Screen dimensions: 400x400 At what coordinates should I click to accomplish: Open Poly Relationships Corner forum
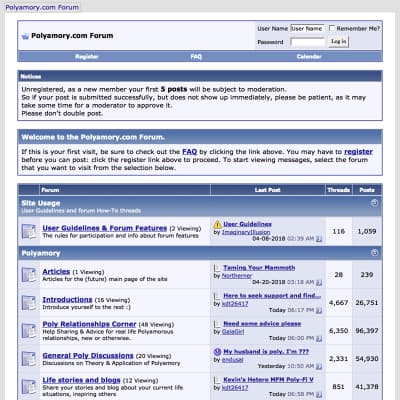[89, 324]
